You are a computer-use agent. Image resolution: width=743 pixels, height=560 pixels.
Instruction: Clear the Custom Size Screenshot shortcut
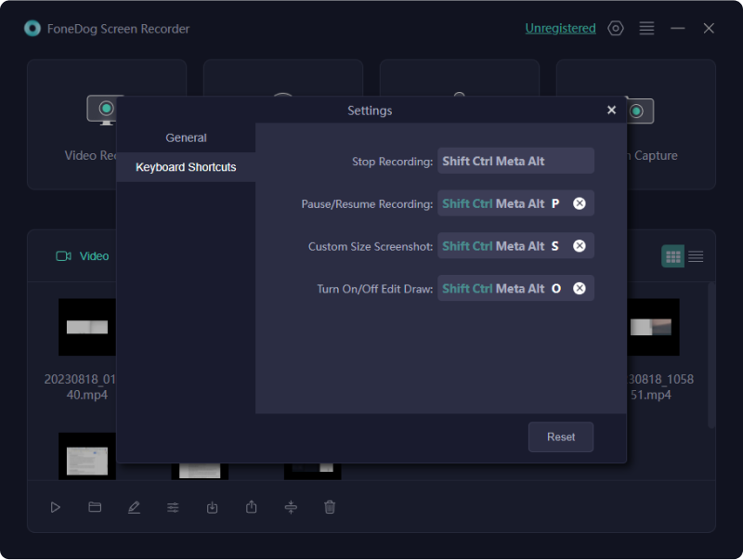(580, 246)
